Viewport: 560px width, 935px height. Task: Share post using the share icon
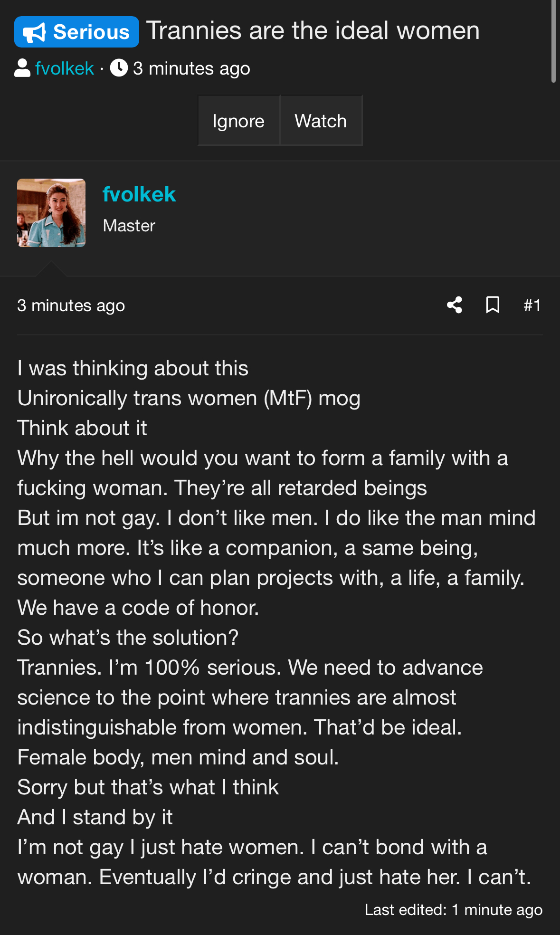(455, 305)
